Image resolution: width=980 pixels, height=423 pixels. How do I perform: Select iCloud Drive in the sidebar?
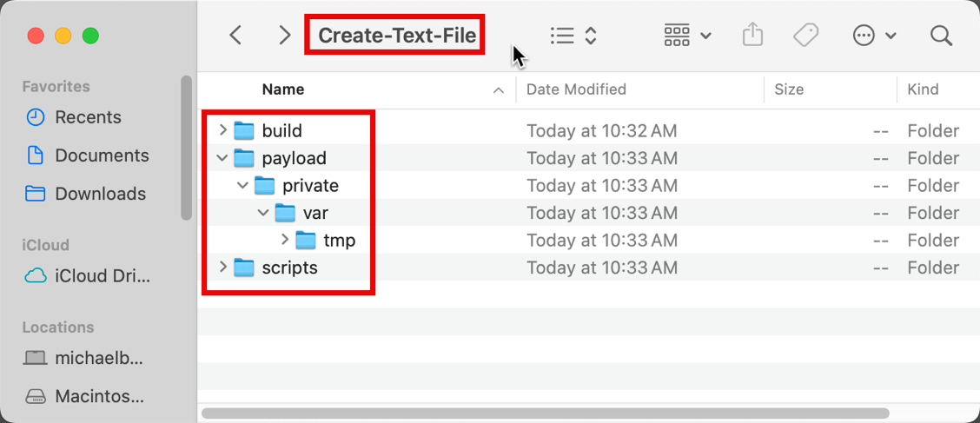(101, 276)
